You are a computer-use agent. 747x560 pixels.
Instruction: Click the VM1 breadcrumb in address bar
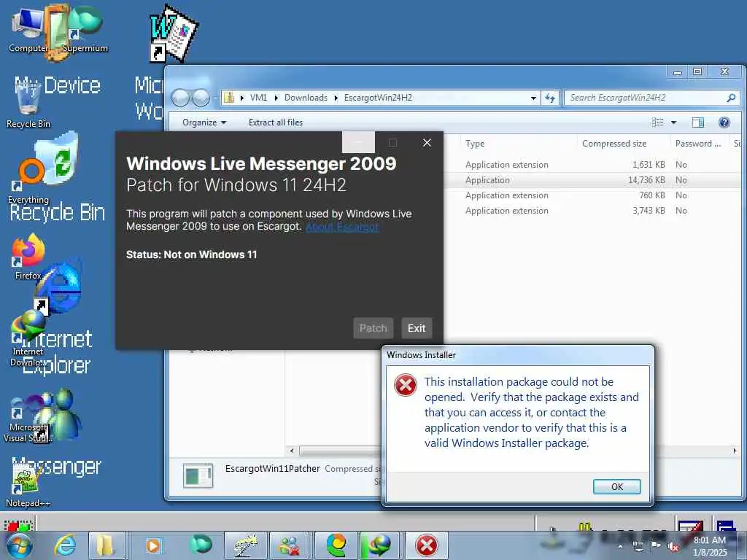(258, 98)
